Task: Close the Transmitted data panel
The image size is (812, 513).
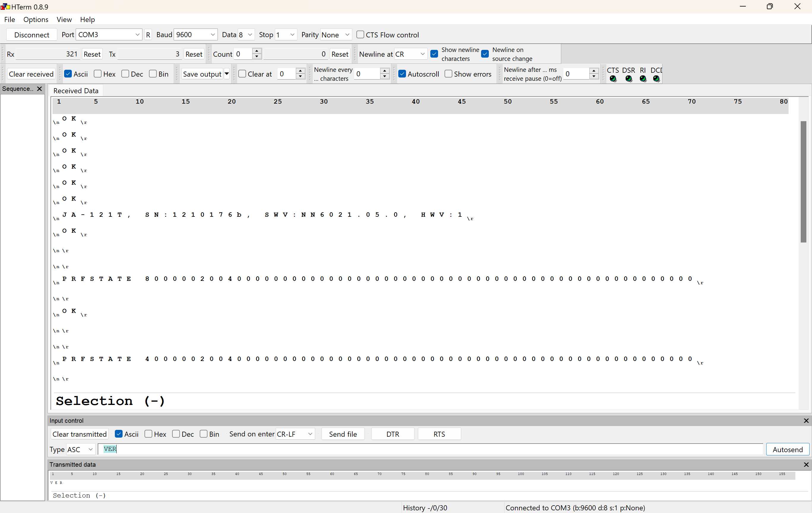Action: pos(806,464)
